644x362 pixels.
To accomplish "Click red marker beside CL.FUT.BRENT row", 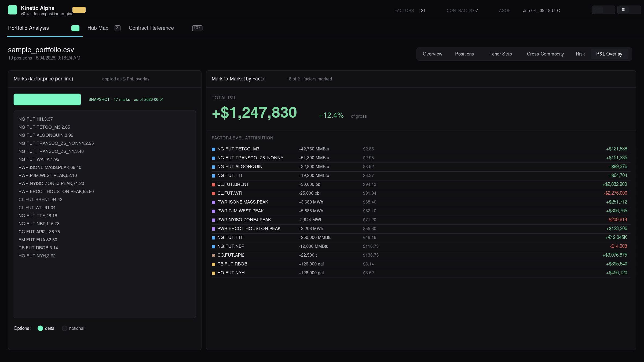I will (214, 185).
